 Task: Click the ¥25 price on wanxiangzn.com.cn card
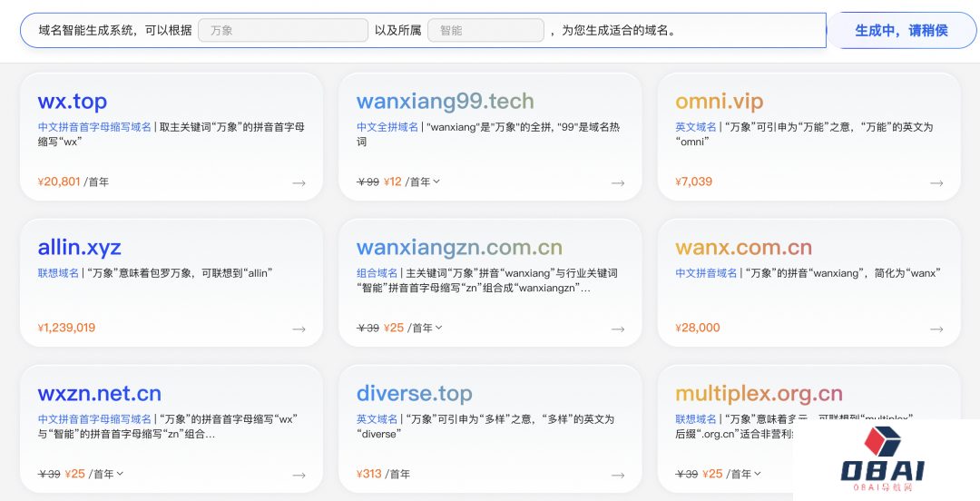(x=394, y=328)
